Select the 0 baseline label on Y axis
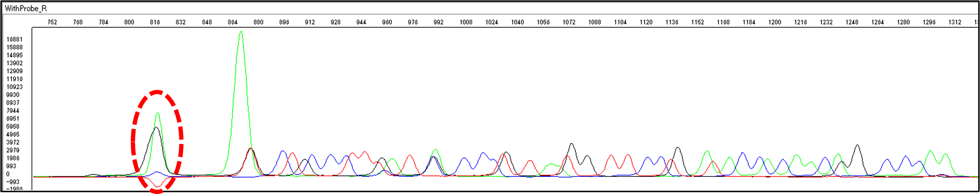 [8, 174]
